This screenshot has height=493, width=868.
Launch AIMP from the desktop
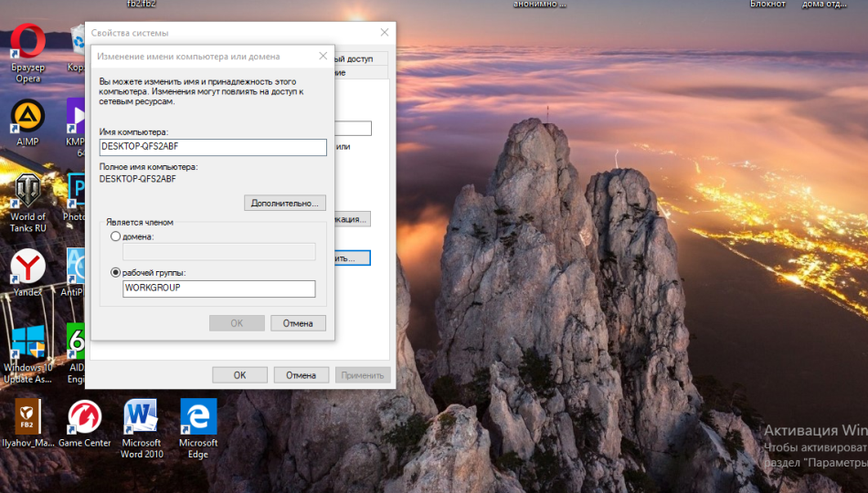pos(27,116)
